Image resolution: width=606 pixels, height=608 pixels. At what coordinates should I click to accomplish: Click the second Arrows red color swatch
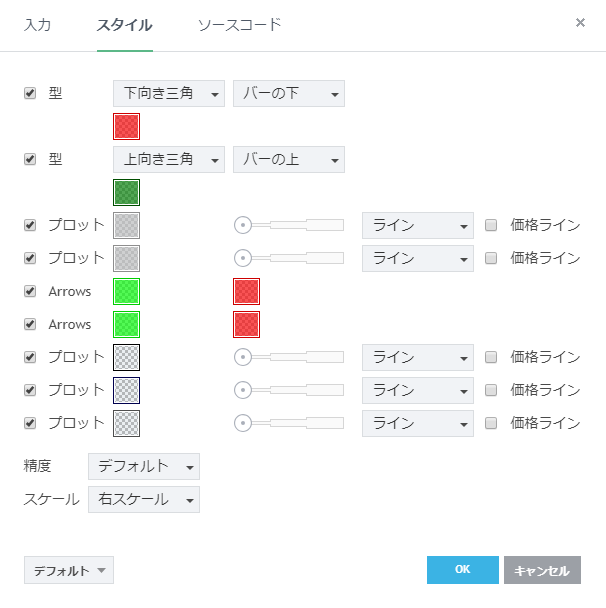pos(246,324)
